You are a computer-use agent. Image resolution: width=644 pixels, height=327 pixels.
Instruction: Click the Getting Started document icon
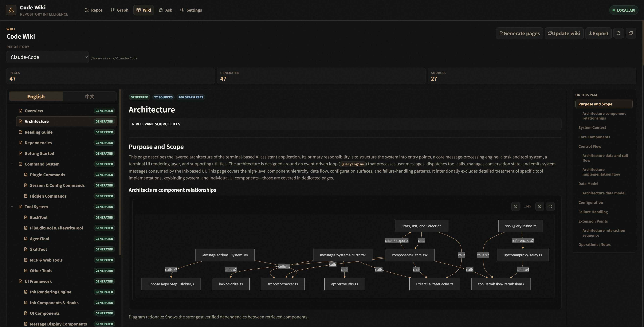pos(20,153)
